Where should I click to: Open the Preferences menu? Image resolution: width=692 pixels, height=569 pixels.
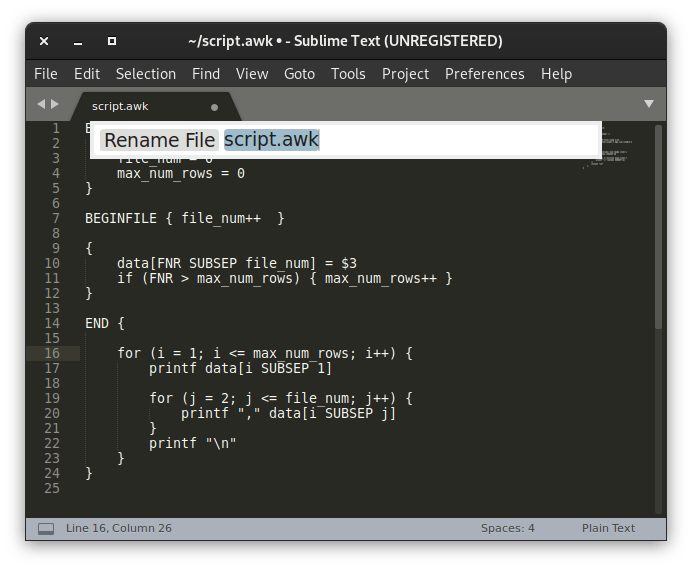click(x=485, y=74)
